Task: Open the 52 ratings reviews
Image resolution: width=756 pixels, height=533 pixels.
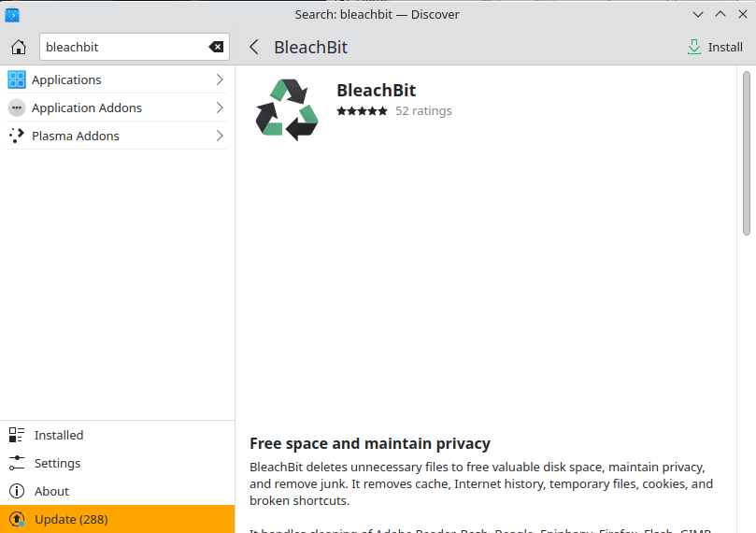Action: click(x=423, y=111)
